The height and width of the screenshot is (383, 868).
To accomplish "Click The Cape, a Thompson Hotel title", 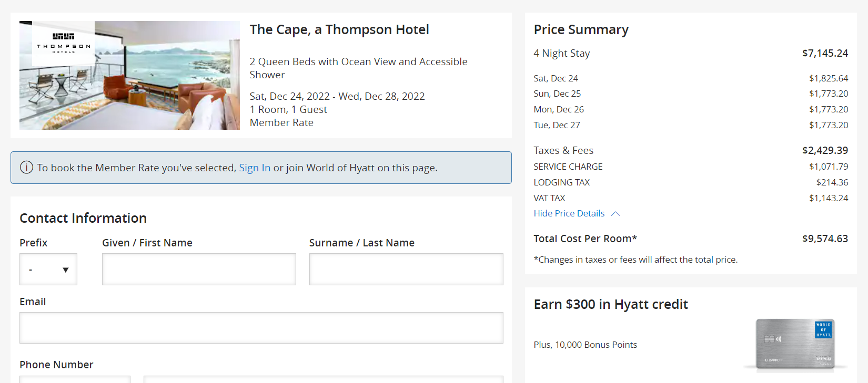I will (x=339, y=30).
